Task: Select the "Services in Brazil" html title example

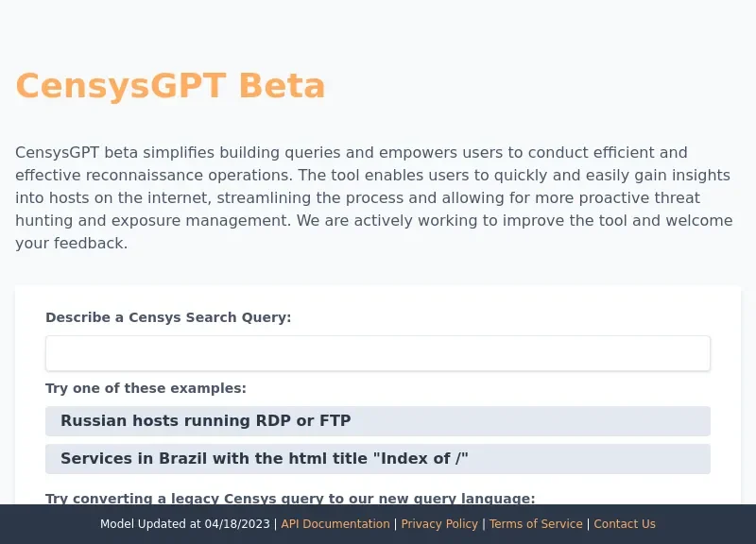Action: click(378, 458)
